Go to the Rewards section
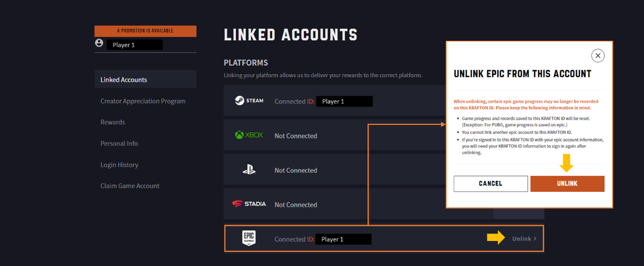 point(113,122)
